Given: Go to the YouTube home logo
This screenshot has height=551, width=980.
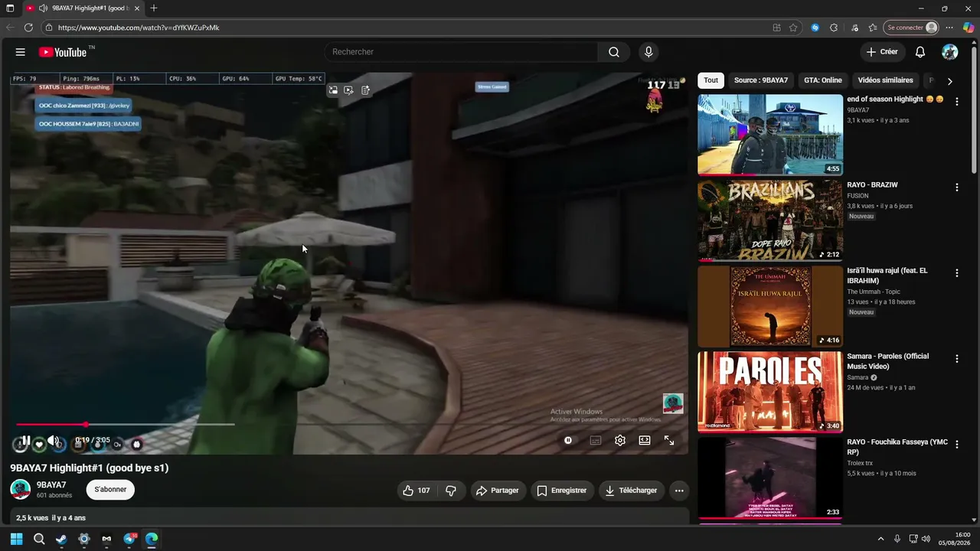Looking at the screenshot, I should pyautogui.click(x=63, y=52).
